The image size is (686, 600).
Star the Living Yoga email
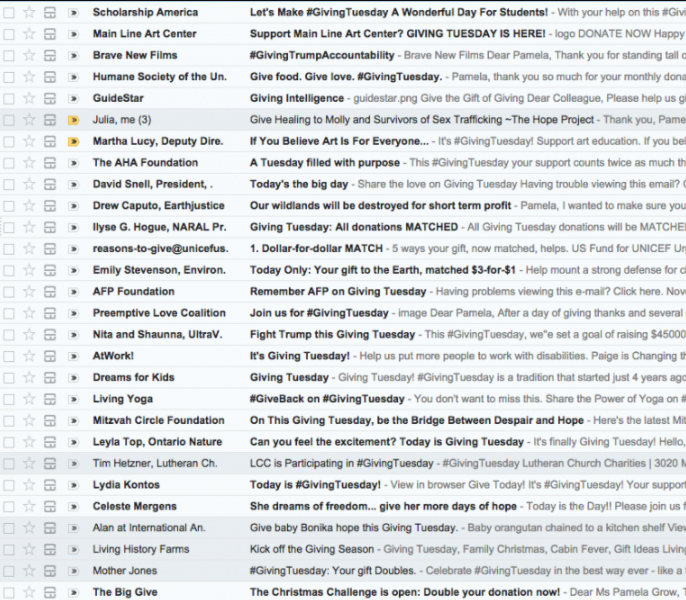pyautogui.click(x=29, y=399)
